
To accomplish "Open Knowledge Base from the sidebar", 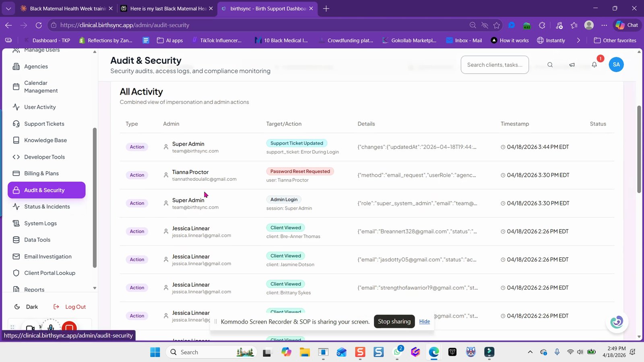I will (45, 140).
